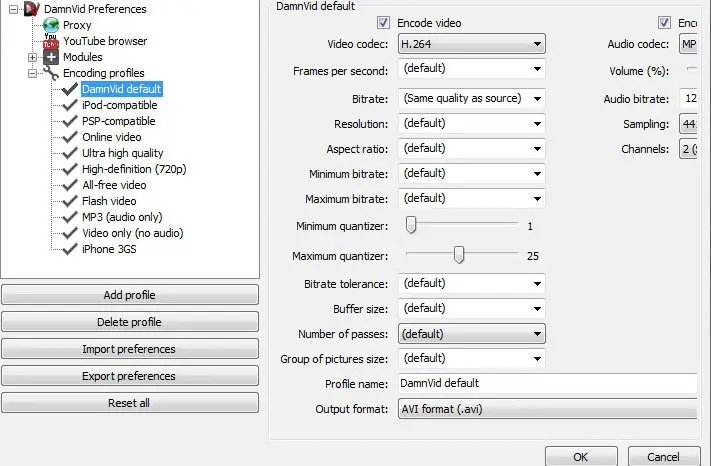Click the Maximum quantizer slider handle
This screenshot has width=711, height=466.
coord(459,255)
